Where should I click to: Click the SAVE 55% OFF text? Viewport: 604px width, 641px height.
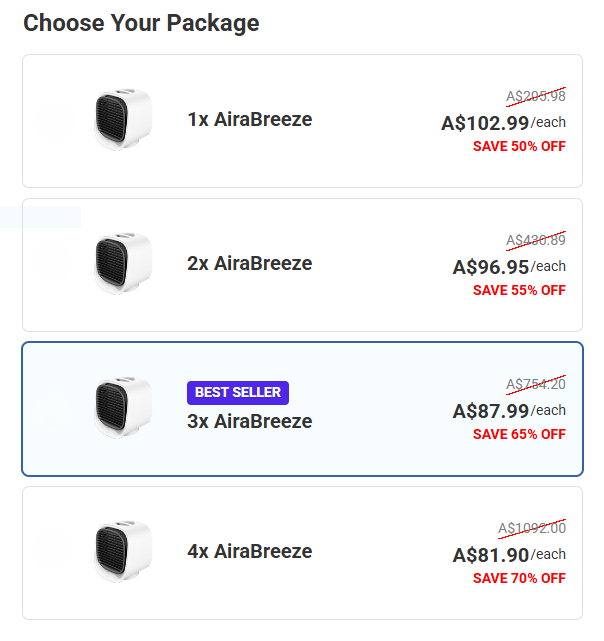pyautogui.click(x=519, y=291)
